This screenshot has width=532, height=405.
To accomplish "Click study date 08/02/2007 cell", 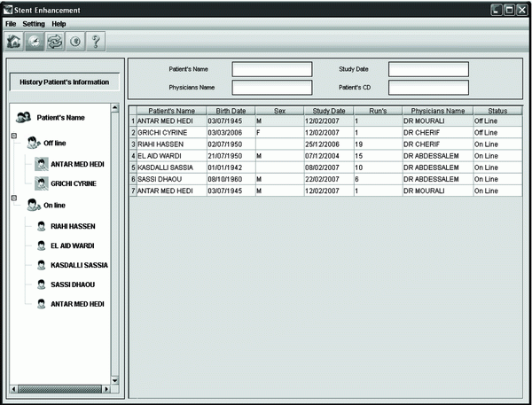I will coord(329,167).
